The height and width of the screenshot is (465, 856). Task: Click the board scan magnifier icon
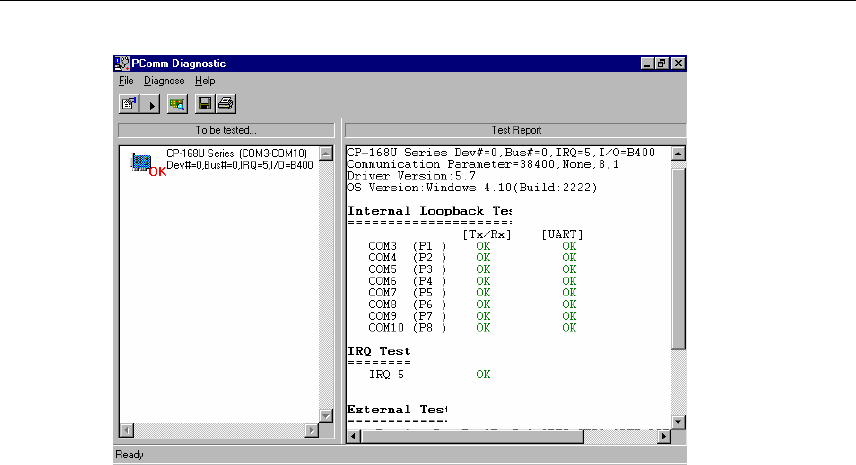point(177,103)
